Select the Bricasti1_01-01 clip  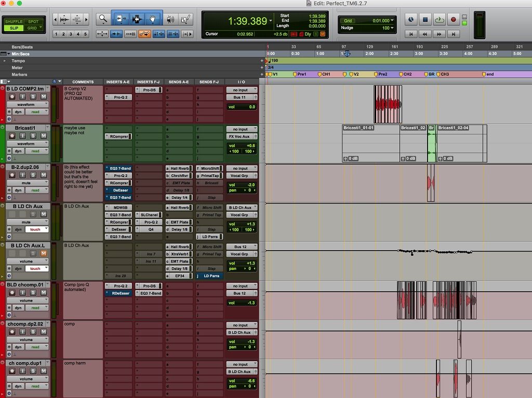pyautogui.click(x=371, y=143)
